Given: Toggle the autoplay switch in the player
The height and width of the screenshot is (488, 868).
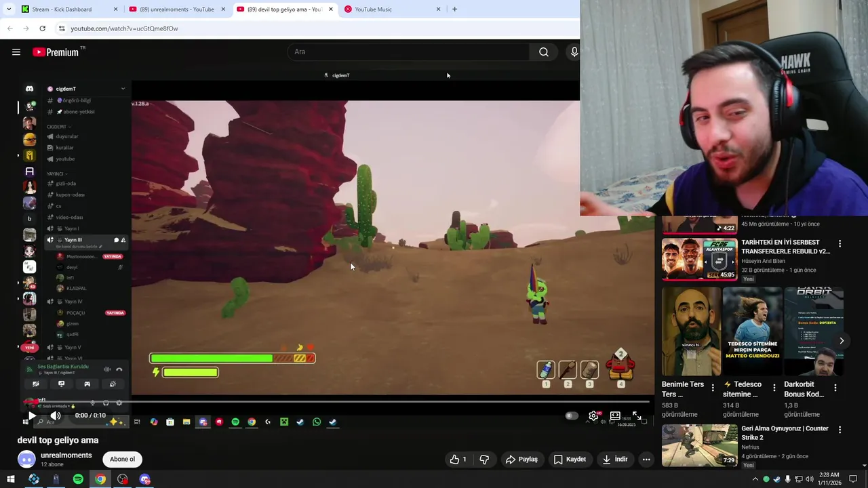Looking at the screenshot, I should click(572, 415).
